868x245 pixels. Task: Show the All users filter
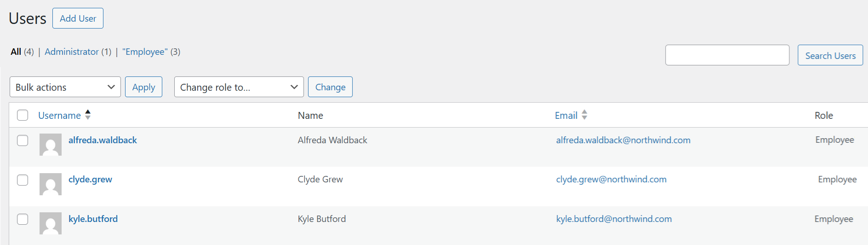point(16,52)
